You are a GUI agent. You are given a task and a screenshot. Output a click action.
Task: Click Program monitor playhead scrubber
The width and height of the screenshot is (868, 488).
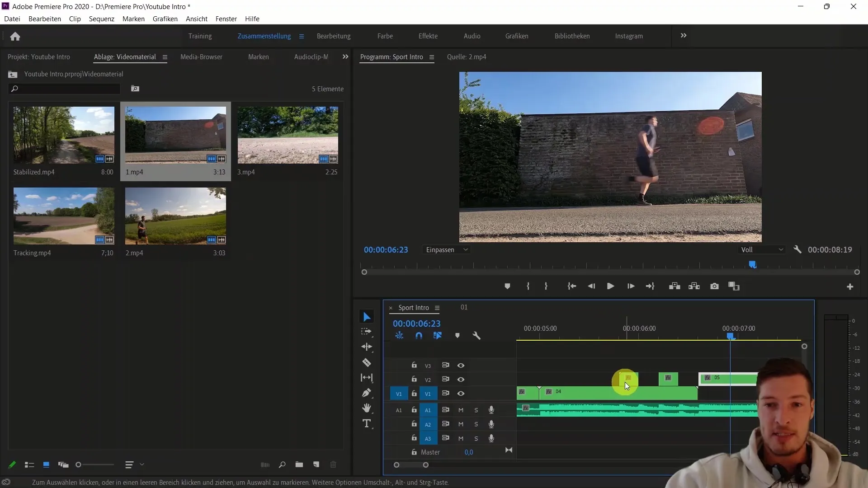(752, 265)
